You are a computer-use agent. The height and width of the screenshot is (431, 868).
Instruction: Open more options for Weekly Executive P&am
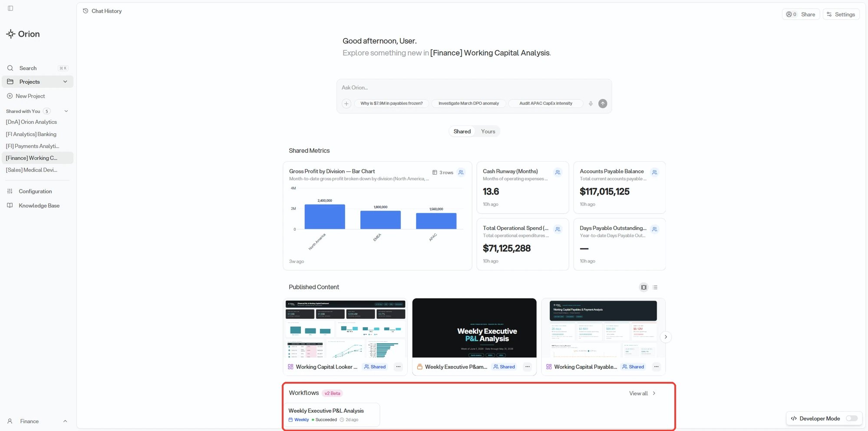tap(527, 367)
